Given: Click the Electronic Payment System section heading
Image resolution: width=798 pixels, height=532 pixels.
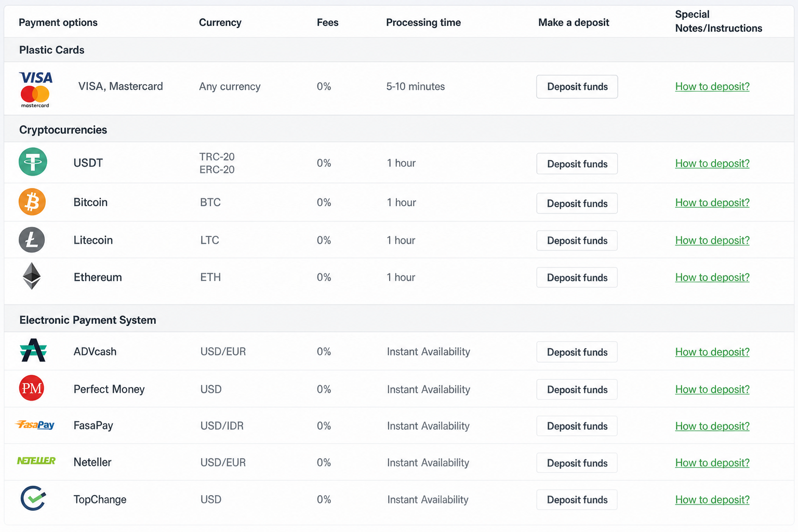Looking at the screenshot, I should [x=88, y=320].
